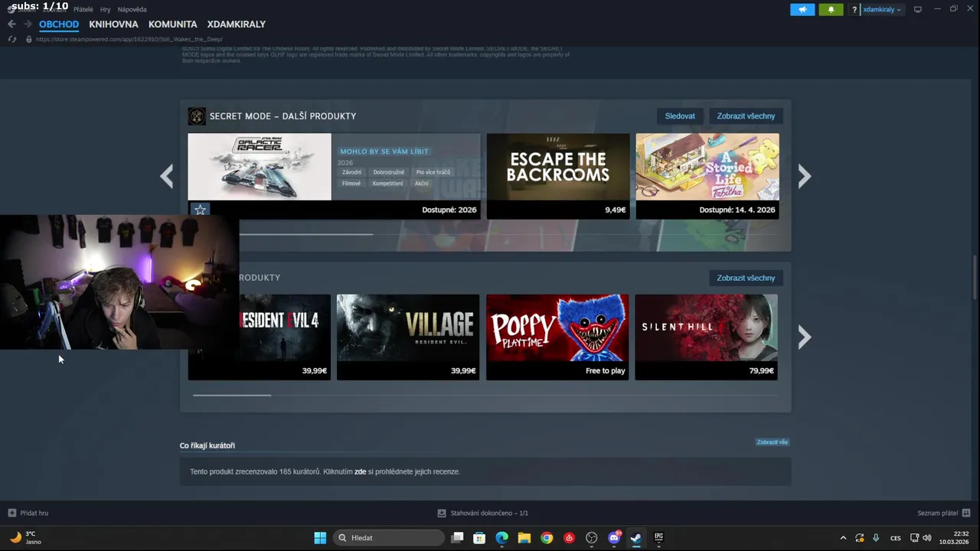Open the Přátelé menu
The image size is (980, 551).
83,10
